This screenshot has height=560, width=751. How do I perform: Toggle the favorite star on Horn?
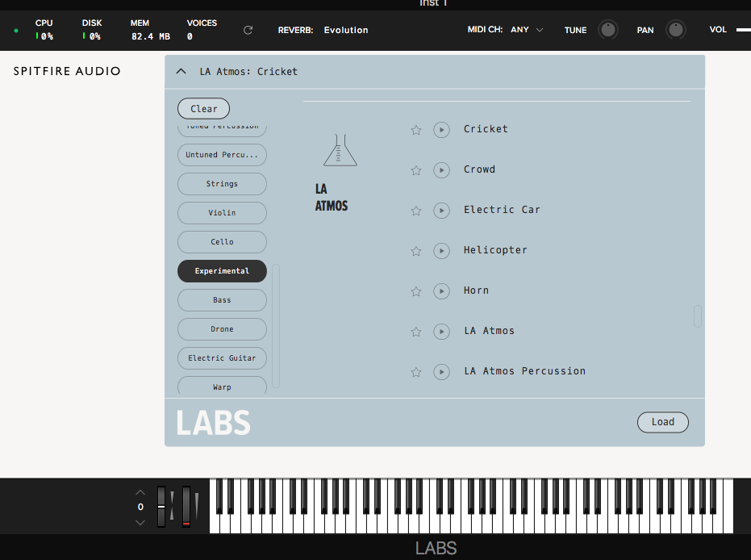tap(415, 291)
